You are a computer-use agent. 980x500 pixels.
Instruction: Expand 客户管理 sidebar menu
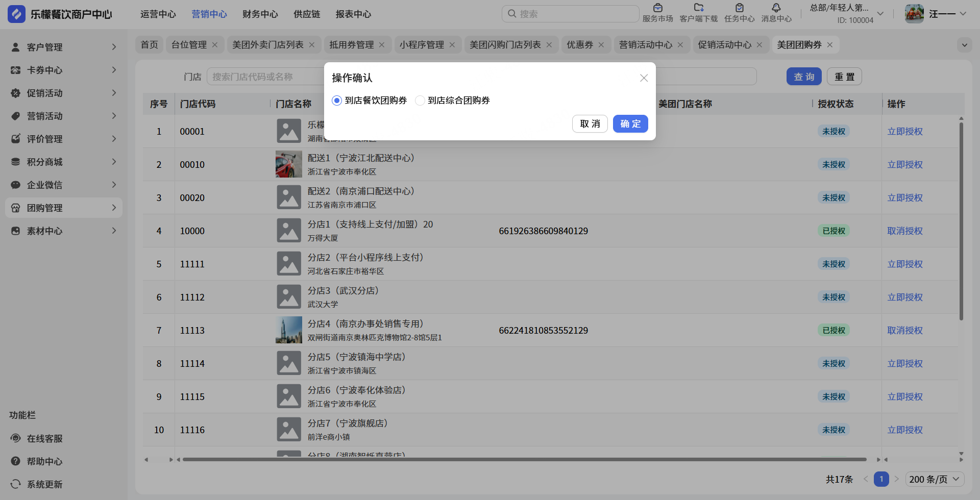[x=64, y=47]
